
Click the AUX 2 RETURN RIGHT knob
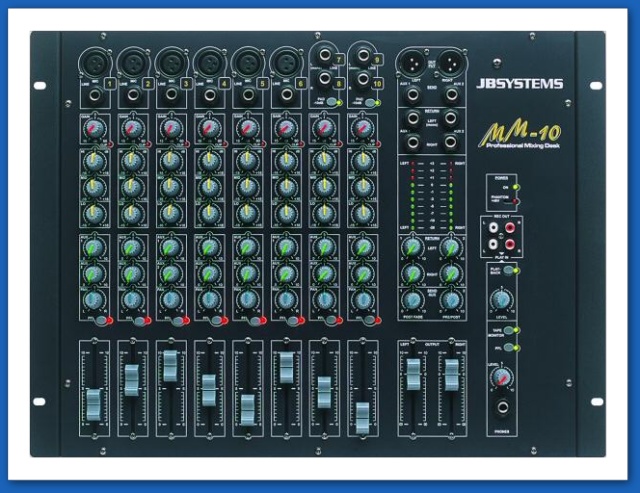click(451, 274)
